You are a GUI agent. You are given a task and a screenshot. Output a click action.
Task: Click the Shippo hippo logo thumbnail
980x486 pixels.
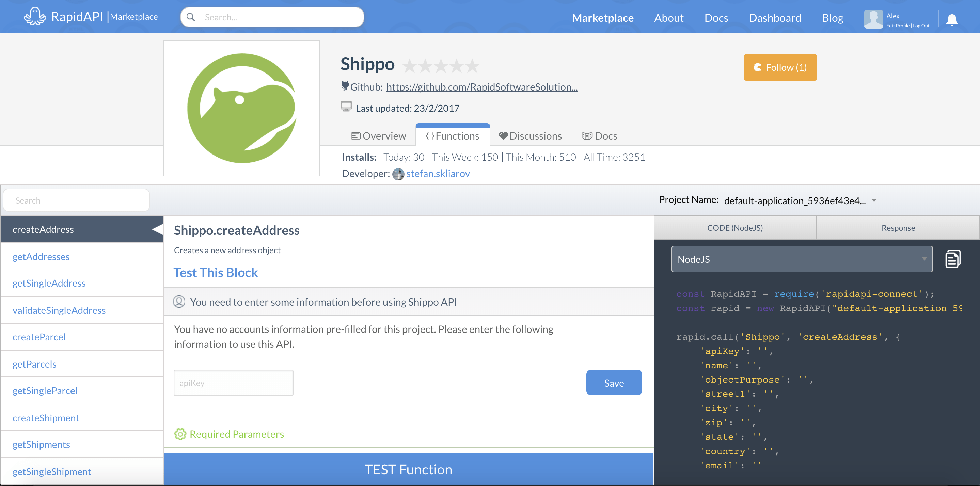[241, 108]
